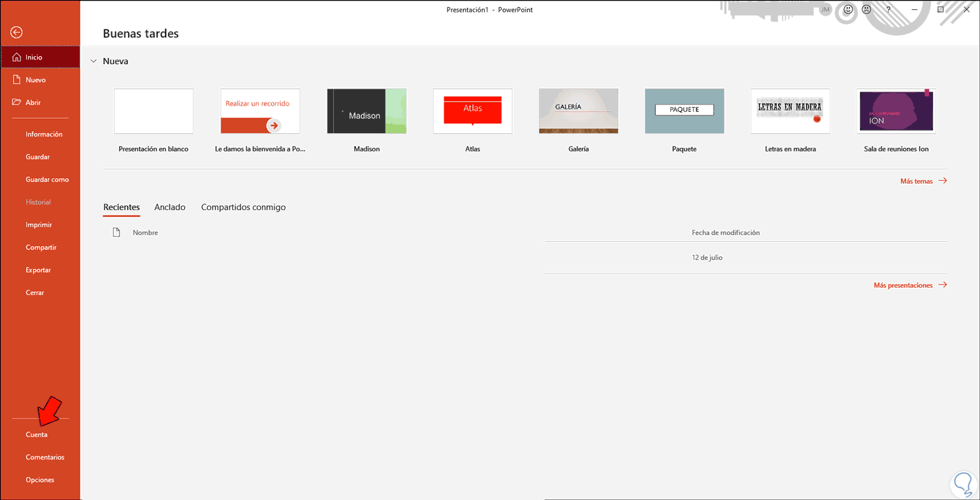Open the Abrir folder icon in the sidebar
The width and height of the screenshot is (980, 500).
click(x=17, y=102)
